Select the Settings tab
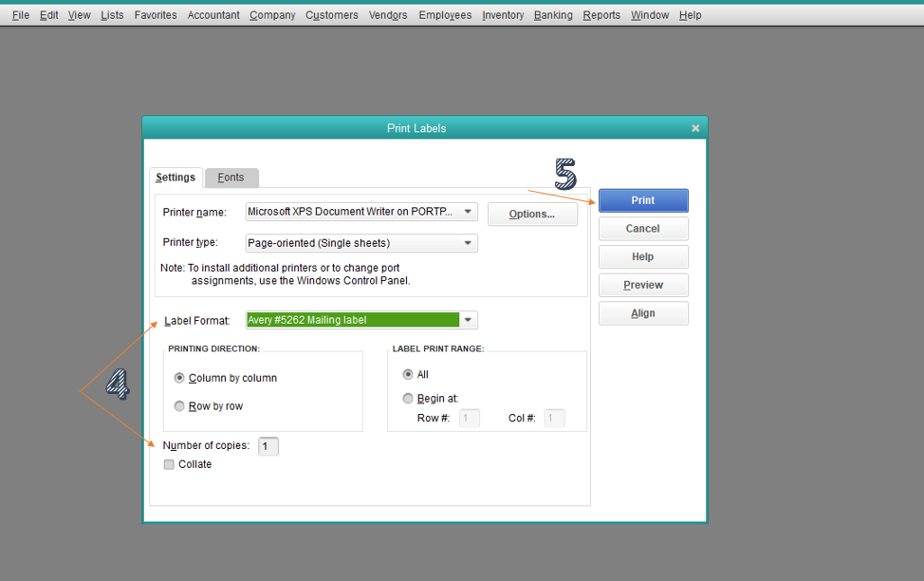The width and height of the screenshot is (924, 581). (176, 178)
